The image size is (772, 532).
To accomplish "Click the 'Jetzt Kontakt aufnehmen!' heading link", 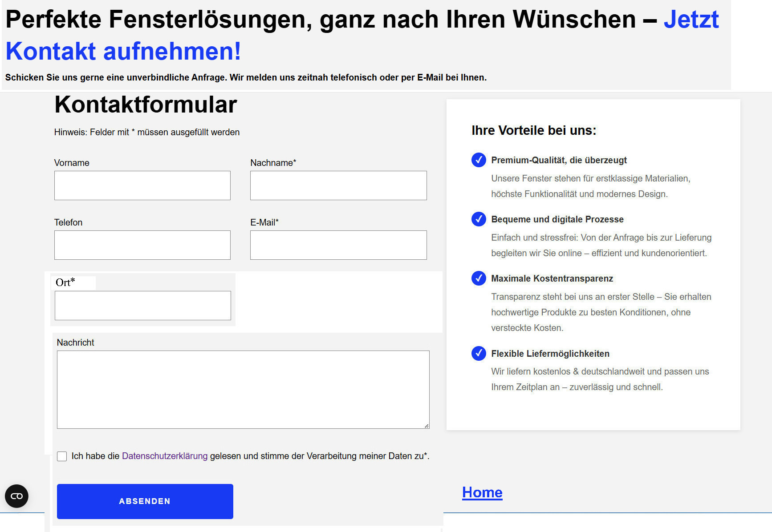I will [123, 51].
